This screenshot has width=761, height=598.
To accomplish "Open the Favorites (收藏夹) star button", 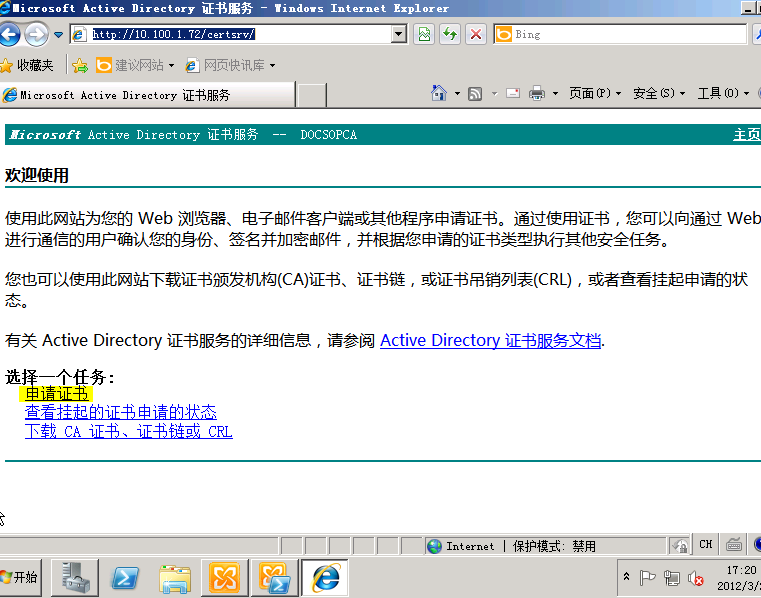I will pos(27,65).
